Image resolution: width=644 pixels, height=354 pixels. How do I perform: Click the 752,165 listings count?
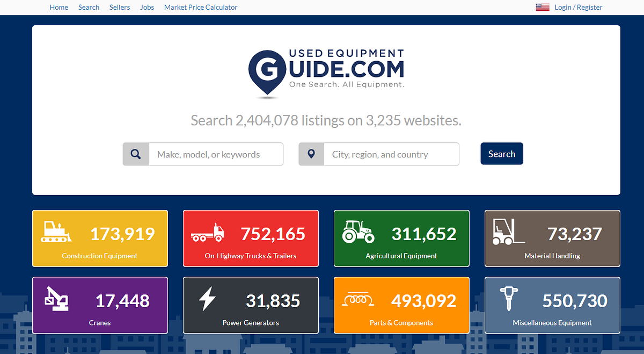pyautogui.click(x=273, y=234)
